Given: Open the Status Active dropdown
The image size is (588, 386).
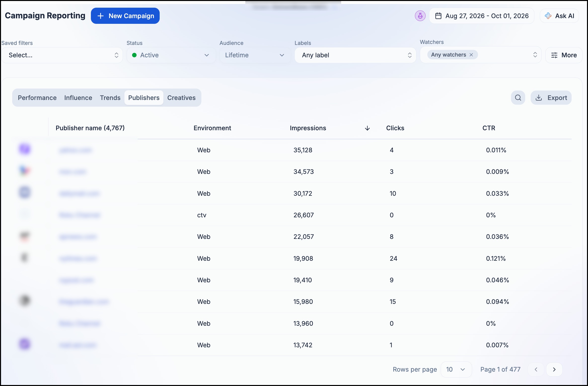Looking at the screenshot, I should (x=171, y=55).
